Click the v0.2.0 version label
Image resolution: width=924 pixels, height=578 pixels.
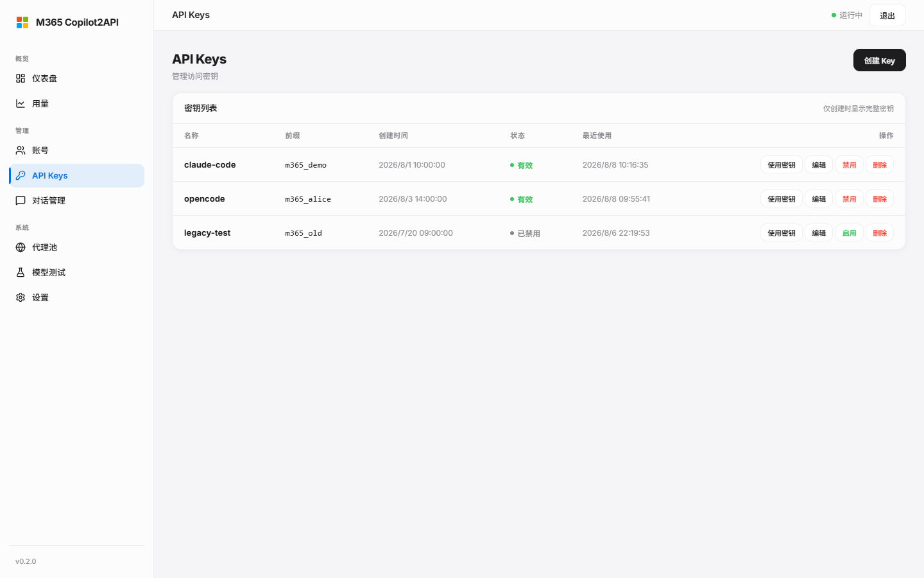point(26,561)
